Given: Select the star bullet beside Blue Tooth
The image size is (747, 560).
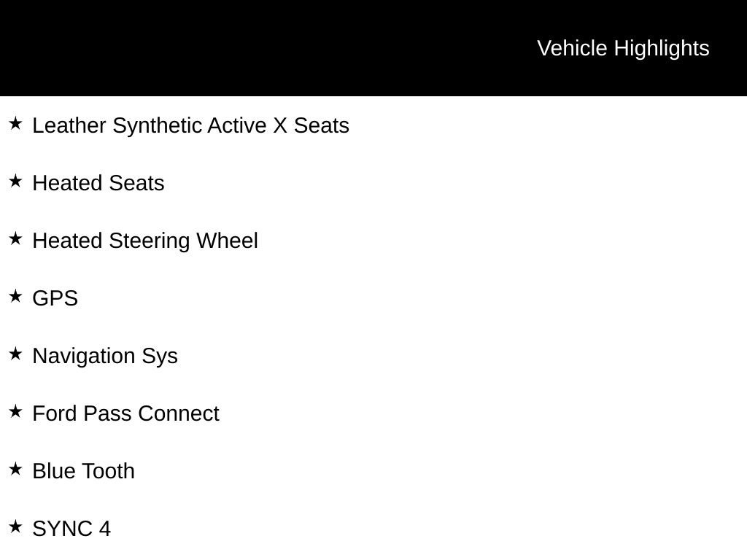Looking at the screenshot, I should coord(15,470).
